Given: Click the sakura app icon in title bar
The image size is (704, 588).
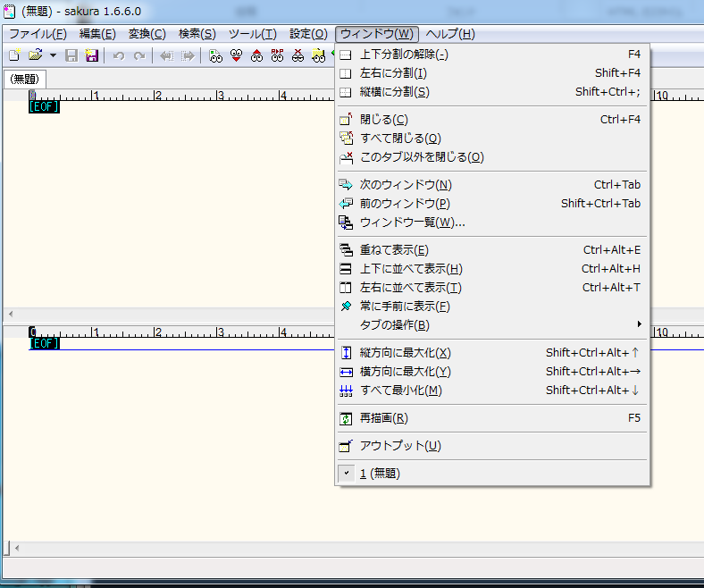Looking at the screenshot, I should [x=10, y=12].
